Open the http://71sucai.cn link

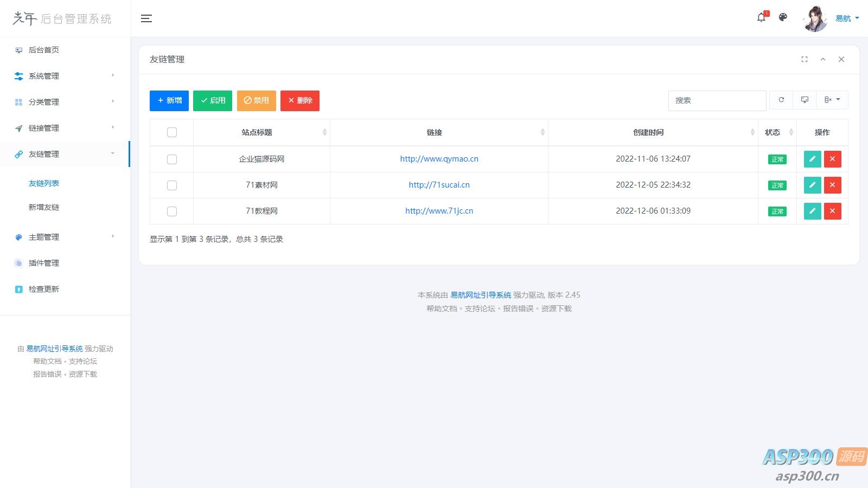point(439,185)
